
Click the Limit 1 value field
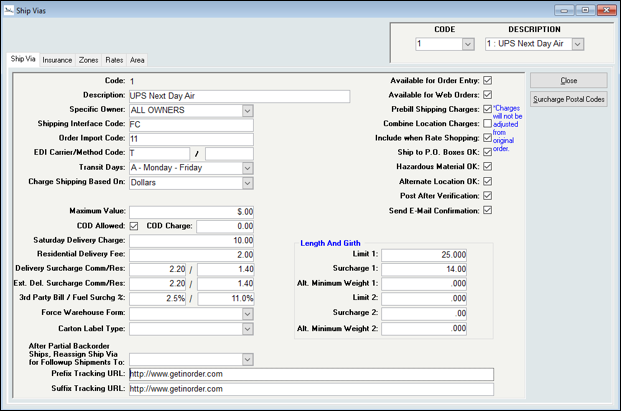click(425, 255)
